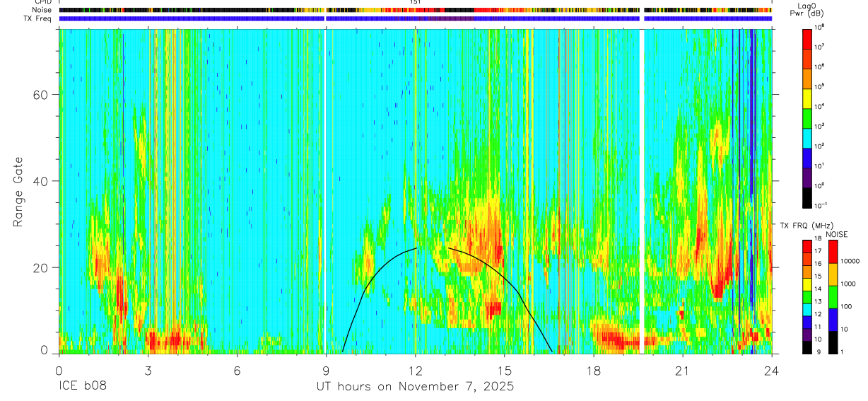The height and width of the screenshot is (401, 868).
Task: Click the "151" CPID value at the top
Action: click(x=416, y=3)
